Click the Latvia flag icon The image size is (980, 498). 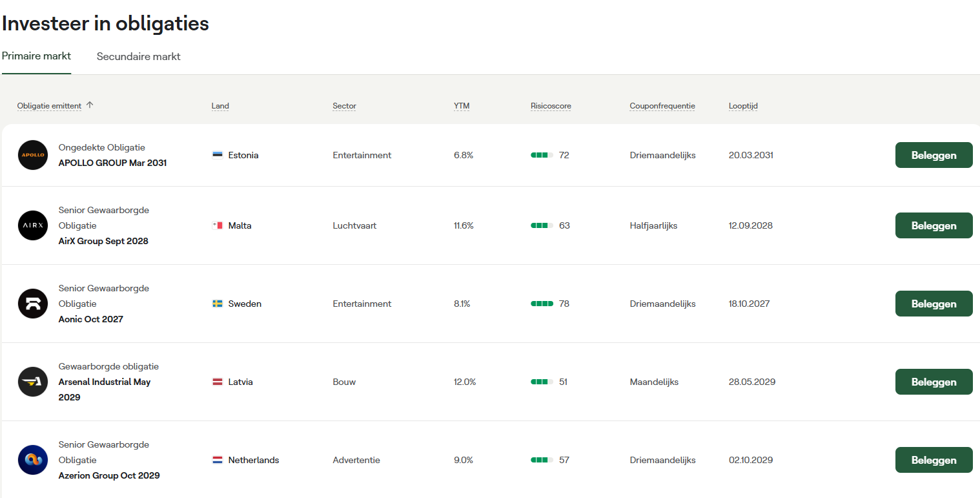[218, 382]
